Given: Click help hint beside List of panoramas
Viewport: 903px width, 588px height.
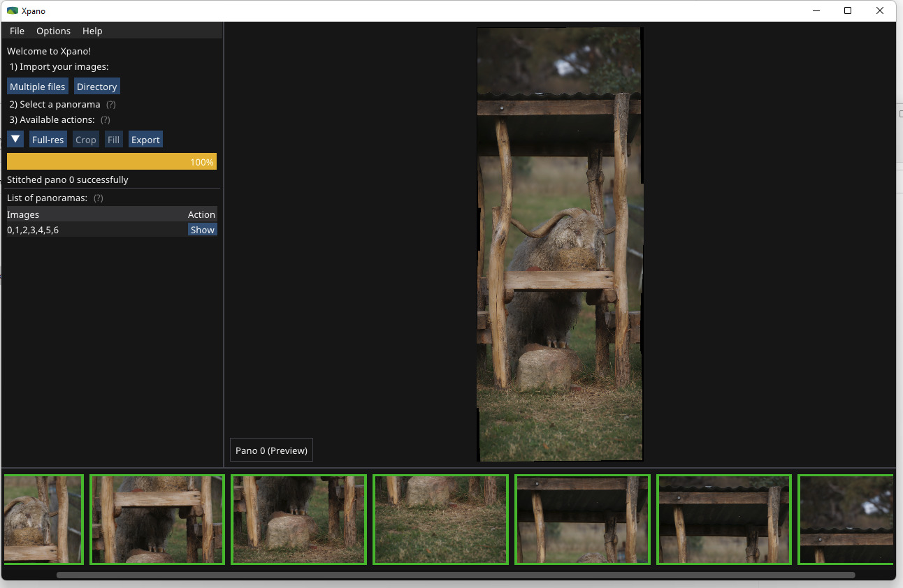Looking at the screenshot, I should pos(99,198).
